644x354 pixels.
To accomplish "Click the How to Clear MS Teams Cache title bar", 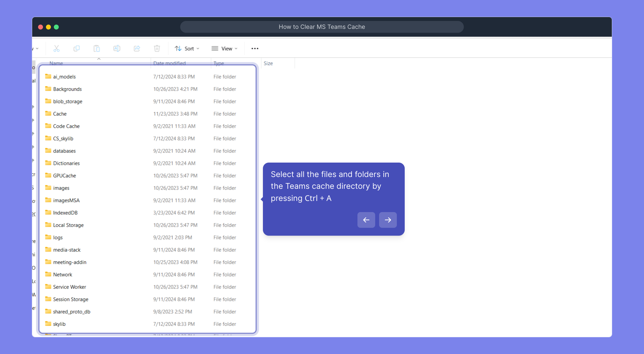I will point(322,27).
